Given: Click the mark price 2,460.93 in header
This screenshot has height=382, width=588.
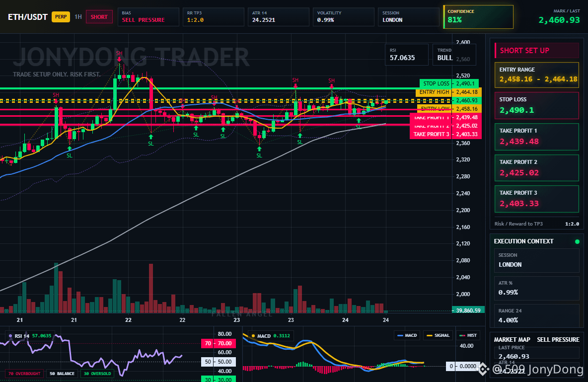Looking at the screenshot, I should pyautogui.click(x=559, y=20).
